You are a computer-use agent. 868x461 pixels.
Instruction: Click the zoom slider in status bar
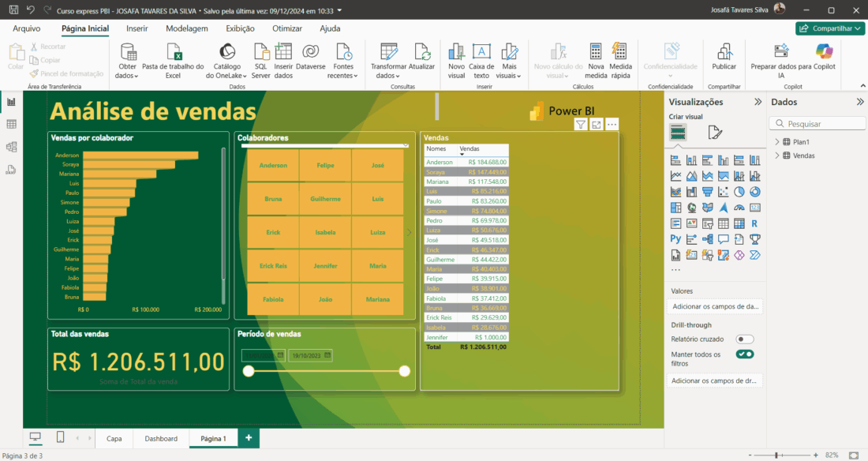776,455
